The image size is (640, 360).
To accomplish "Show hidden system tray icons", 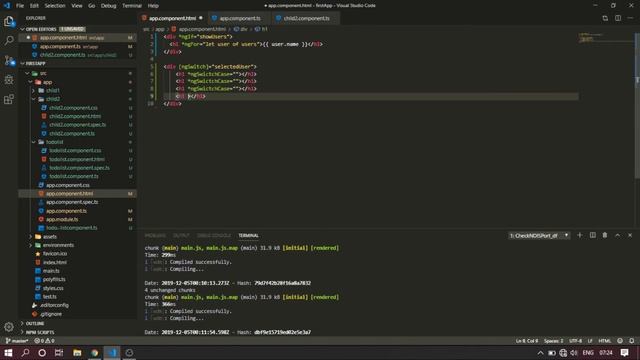I will coord(540,353).
